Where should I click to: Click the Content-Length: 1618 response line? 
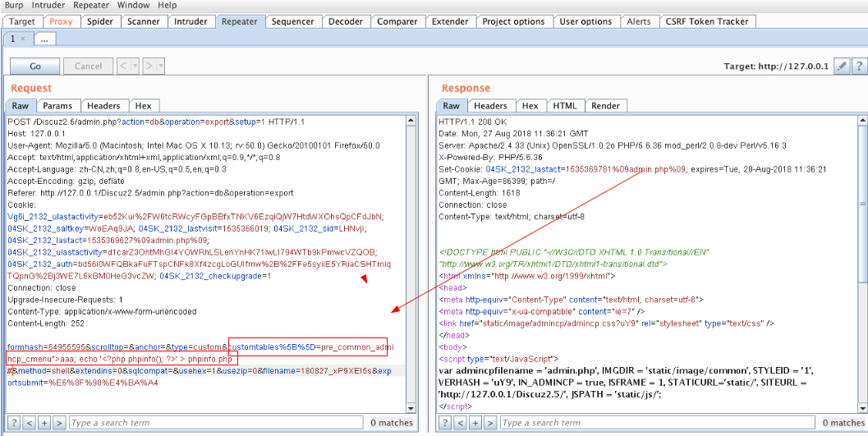click(479, 193)
